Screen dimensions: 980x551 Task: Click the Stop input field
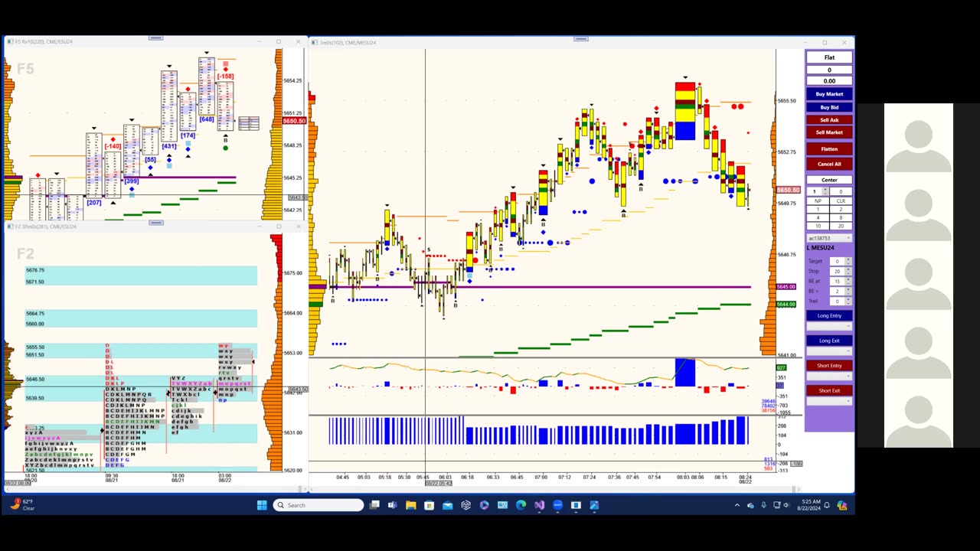tap(837, 271)
